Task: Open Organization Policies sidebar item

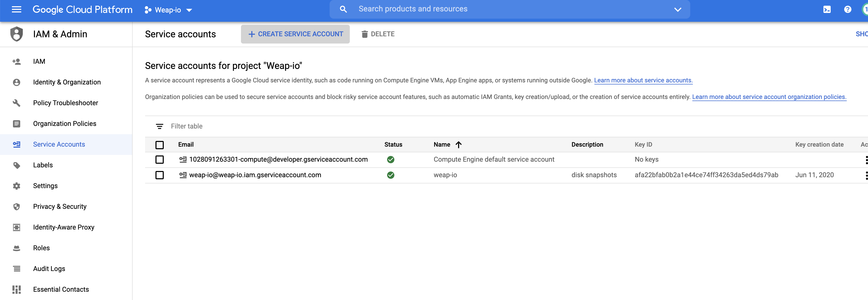Action: 66,124
